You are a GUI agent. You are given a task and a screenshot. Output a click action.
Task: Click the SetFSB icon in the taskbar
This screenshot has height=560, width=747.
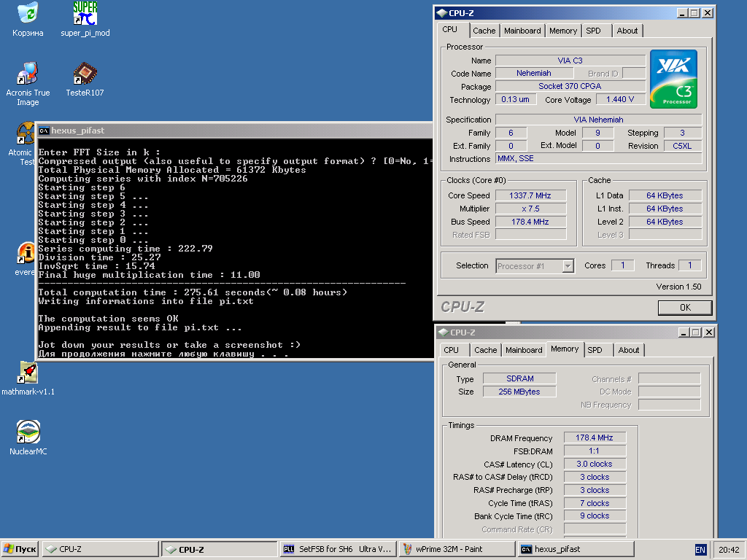pyautogui.click(x=289, y=549)
